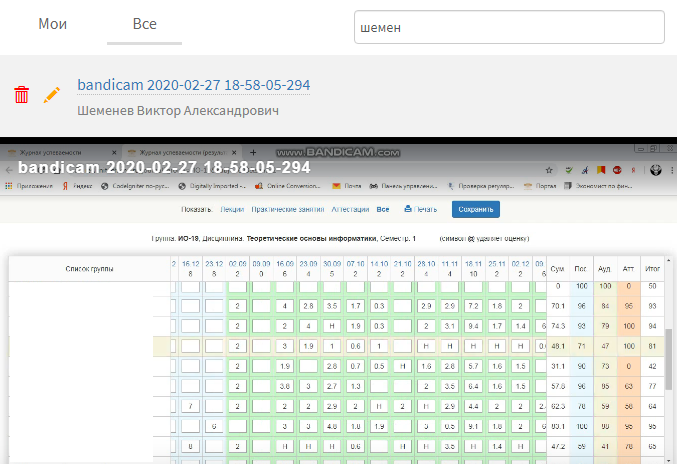The width and height of the screenshot is (677, 464).
Task: Switch to the Мои tab
Action: click(x=53, y=24)
